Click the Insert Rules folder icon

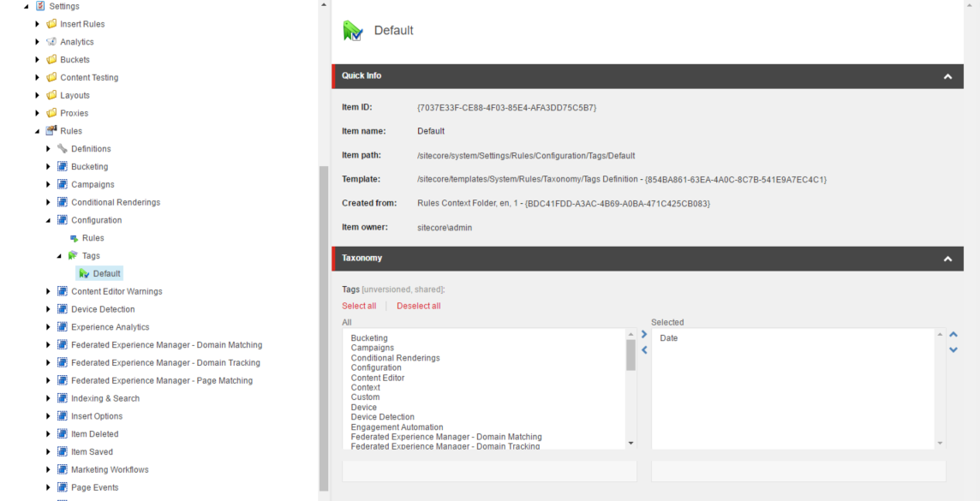click(x=51, y=24)
